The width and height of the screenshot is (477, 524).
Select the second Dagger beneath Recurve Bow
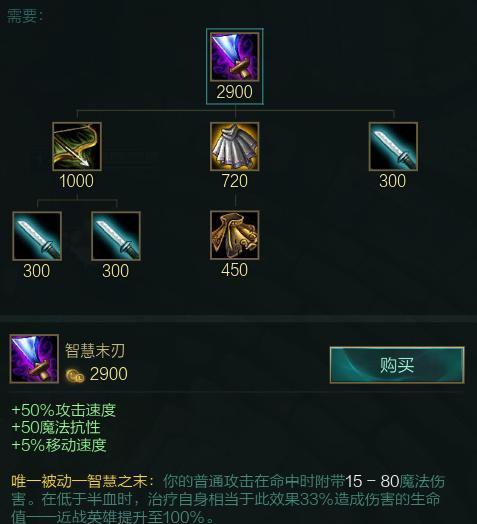pos(116,236)
